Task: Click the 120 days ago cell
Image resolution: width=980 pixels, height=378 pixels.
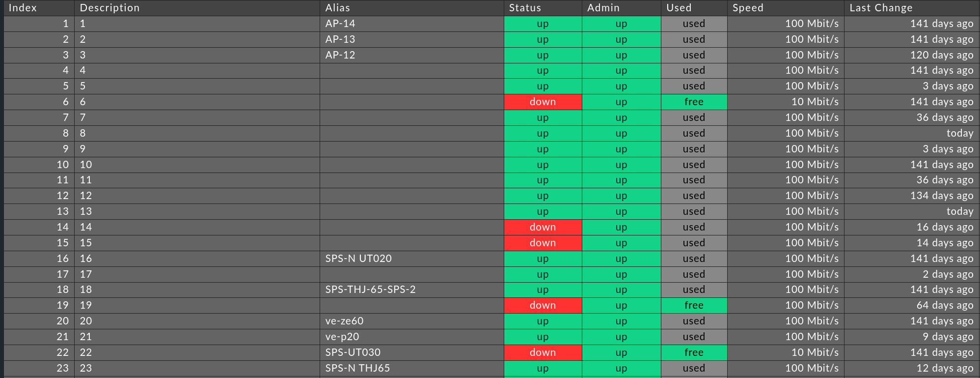Action: (942, 55)
